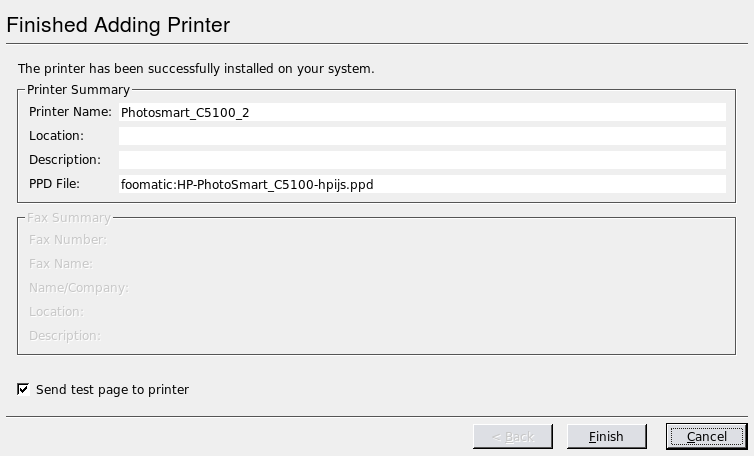Click the Finish button
754x456 pixels.
click(606, 436)
